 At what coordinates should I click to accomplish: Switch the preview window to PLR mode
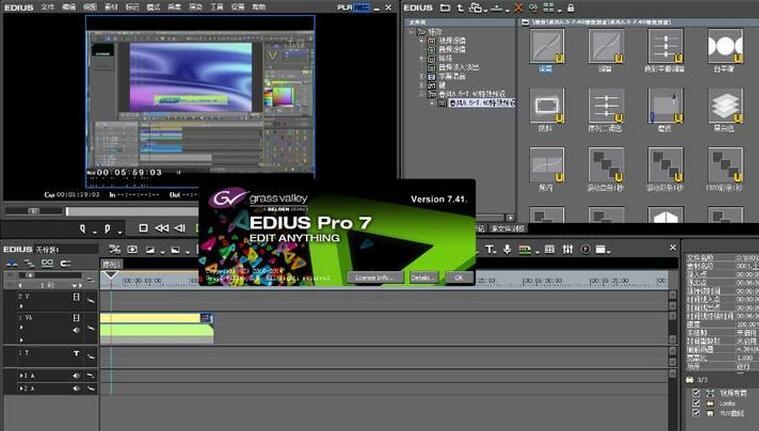tap(345, 7)
